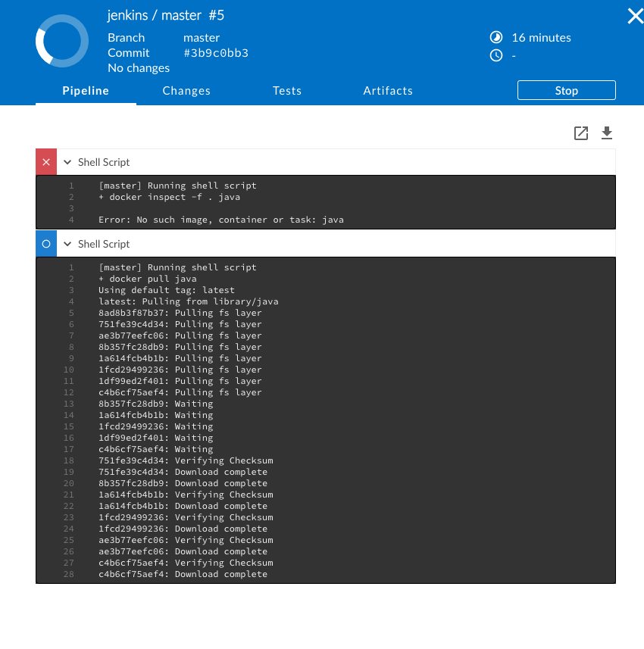Click the 'No such image' error line
Image resolution: width=644 pixels, height=649 pixels.
pos(220,220)
